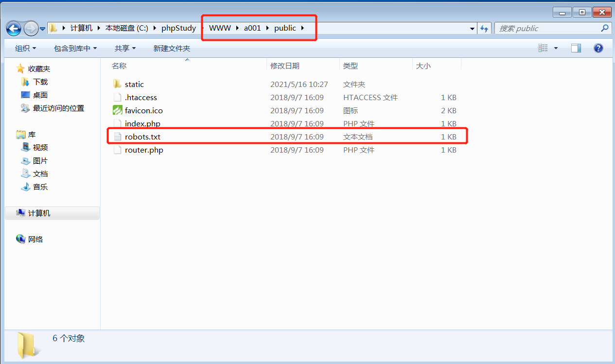Select a001 in the address breadcrumb
This screenshot has width=615, height=364.
[x=252, y=28]
